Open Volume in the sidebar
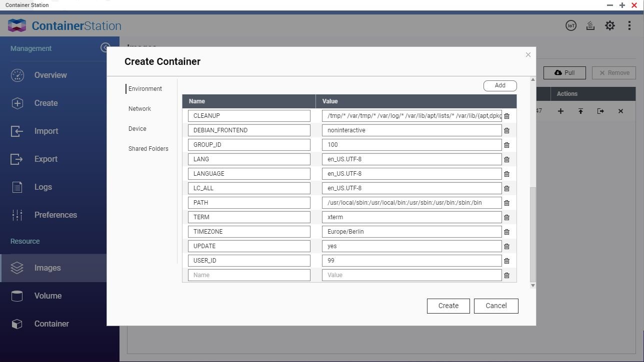The height and width of the screenshot is (362, 644). tap(48, 296)
